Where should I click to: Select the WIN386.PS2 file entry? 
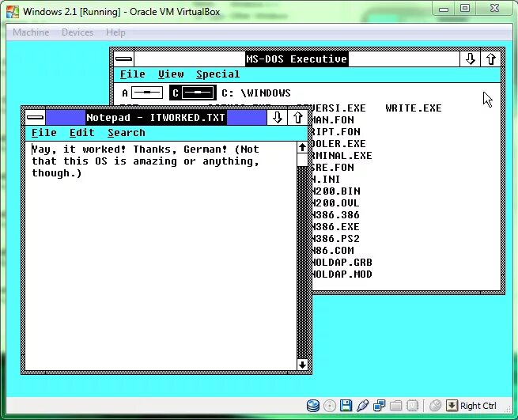335,239
